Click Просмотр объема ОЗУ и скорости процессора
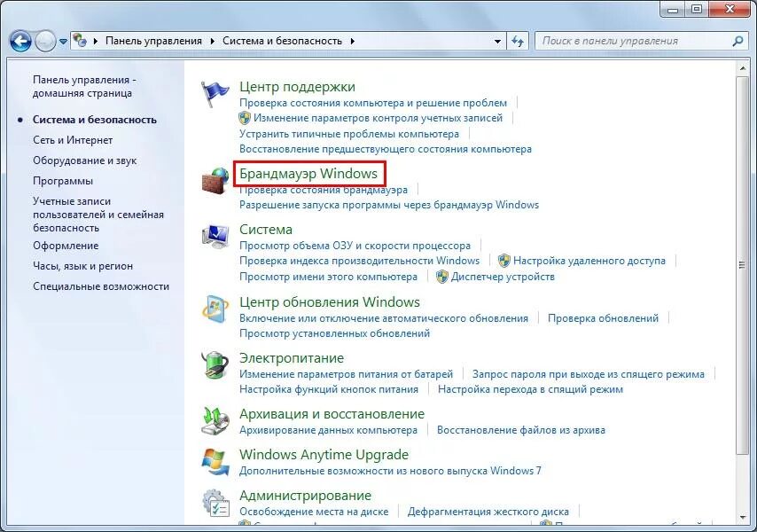Screen dimensions: 757x532 pos(355,246)
